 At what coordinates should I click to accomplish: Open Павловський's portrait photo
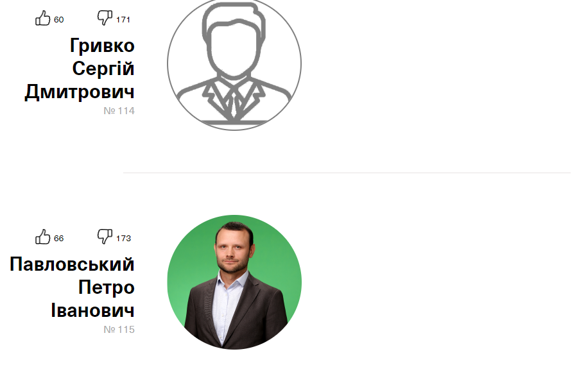coord(234,282)
